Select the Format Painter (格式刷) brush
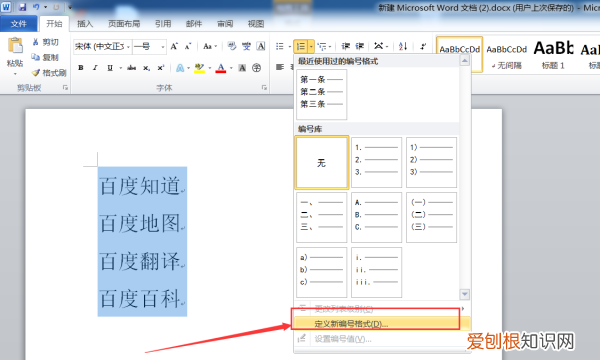This screenshot has width=600, height=360. point(49,72)
